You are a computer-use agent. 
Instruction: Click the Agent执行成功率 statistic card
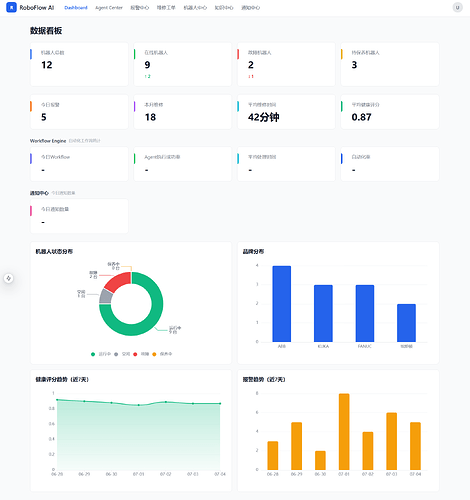[x=183, y=164]
